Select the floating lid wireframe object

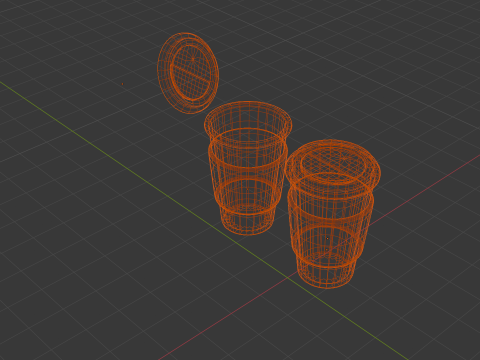point(188,73)
